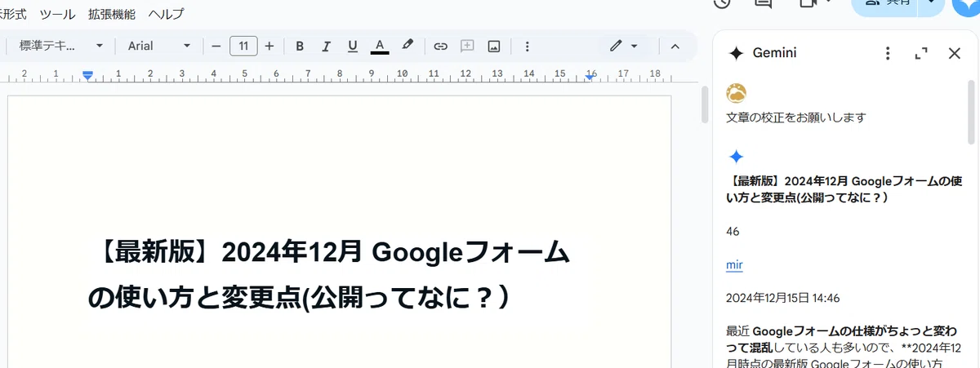This screenshot has height=368, width=980.
Task: Open the 標準テキスト style dropdown
Action: tap(60, 46)
